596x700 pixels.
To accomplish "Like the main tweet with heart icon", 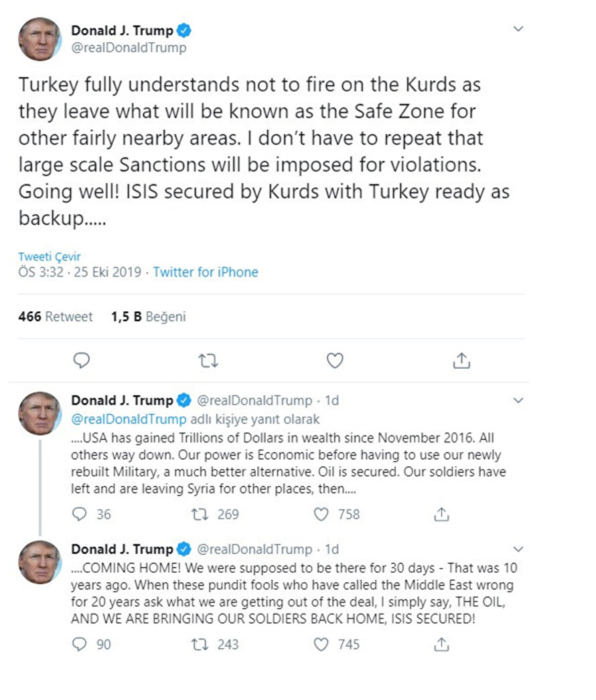I will tap(335, 361).
